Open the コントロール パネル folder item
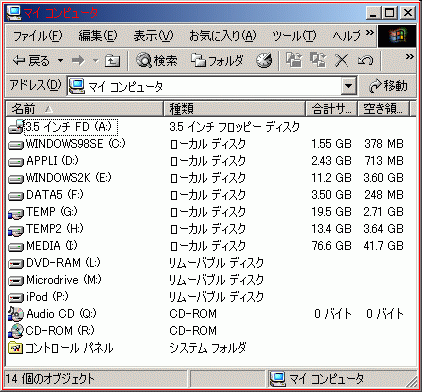 61,348
